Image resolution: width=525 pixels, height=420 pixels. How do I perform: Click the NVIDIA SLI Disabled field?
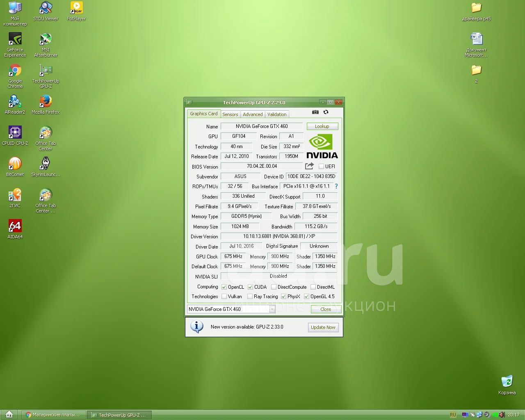click(x=279, y=276)
